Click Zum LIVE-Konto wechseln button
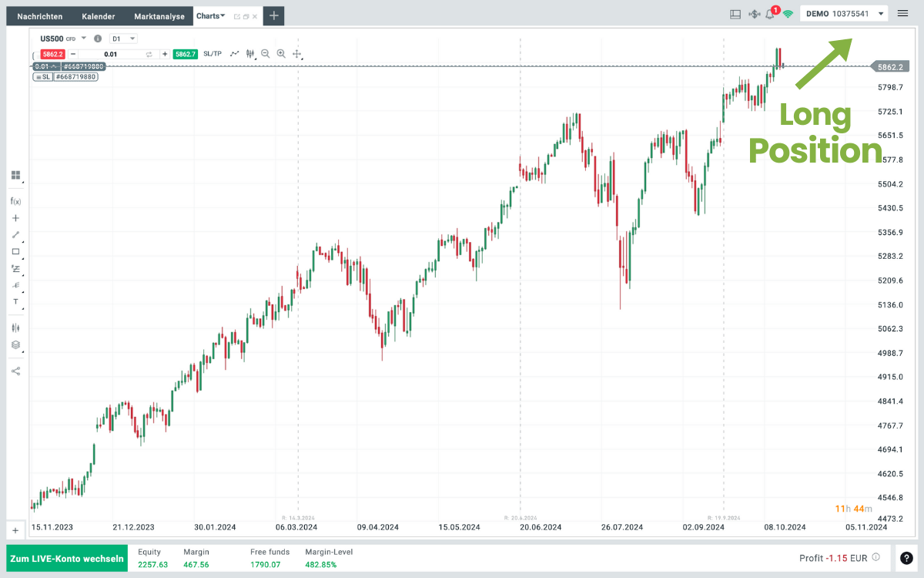Image resolution: width=924 pixels, height=578 pixels. coord(67,558)
